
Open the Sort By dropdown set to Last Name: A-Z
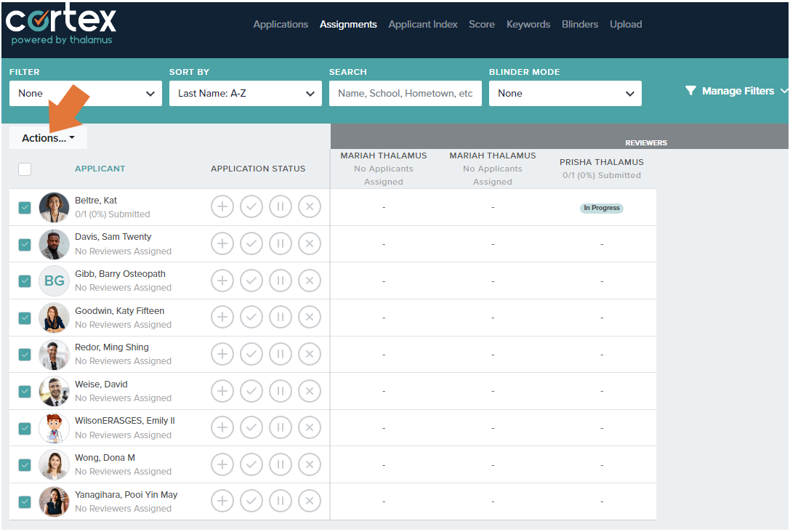245,93
